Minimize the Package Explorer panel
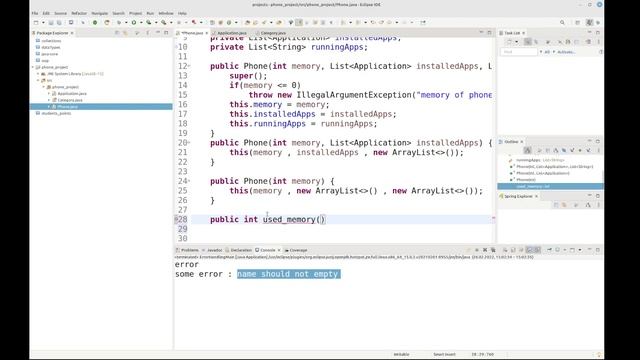 pyautogui.click(x=158, y=33)
